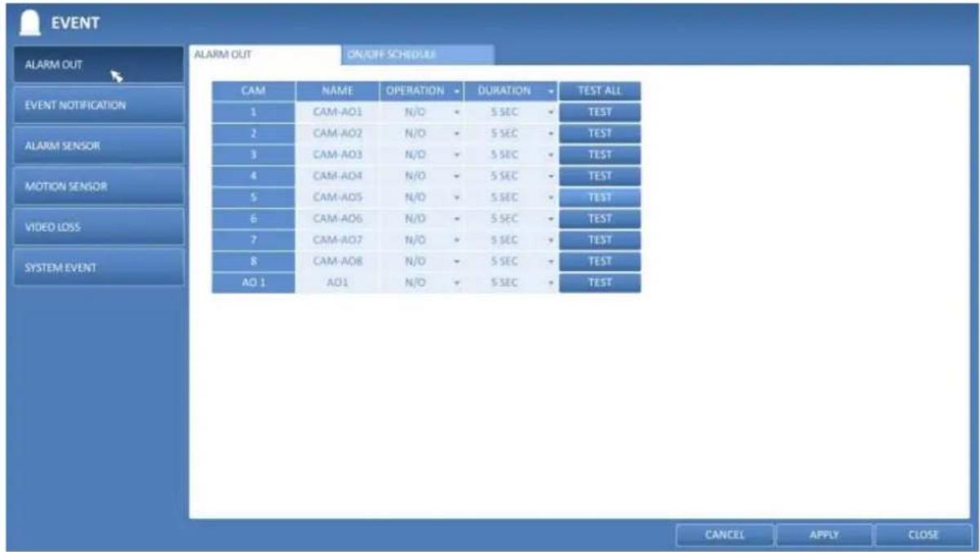Test the CAM-AO5 alarm output
Screen dimensions: 980x552
pyautogui.click(x=600, y=197)
